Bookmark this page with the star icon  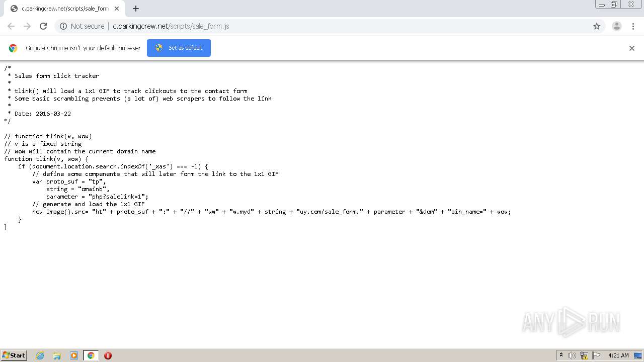[x=597, y=26]
